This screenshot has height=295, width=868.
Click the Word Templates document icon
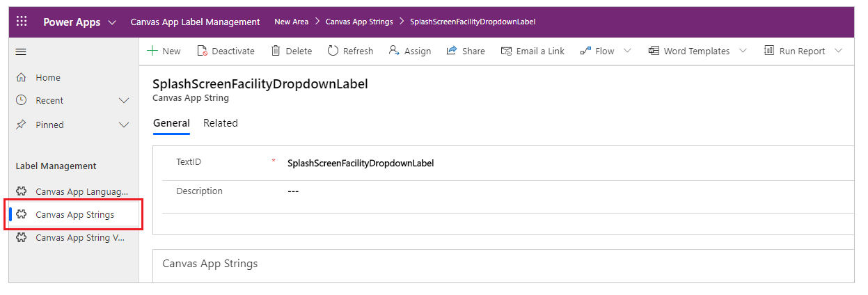pyautogui.click(x=654, y=51)
